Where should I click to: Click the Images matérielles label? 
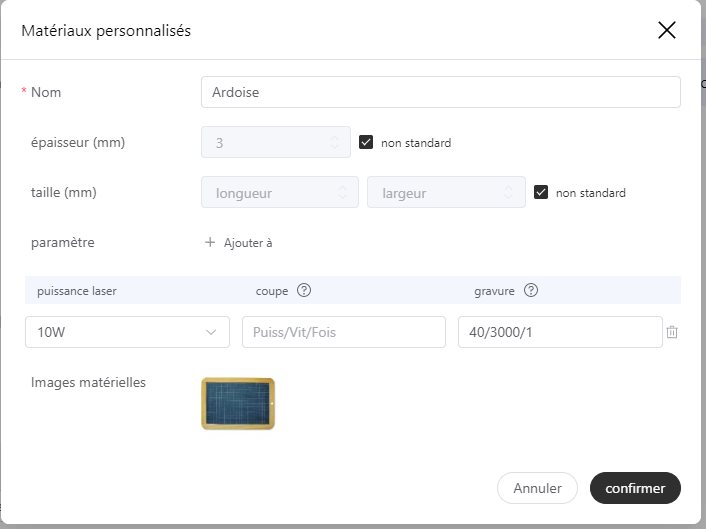coord(88,382)
